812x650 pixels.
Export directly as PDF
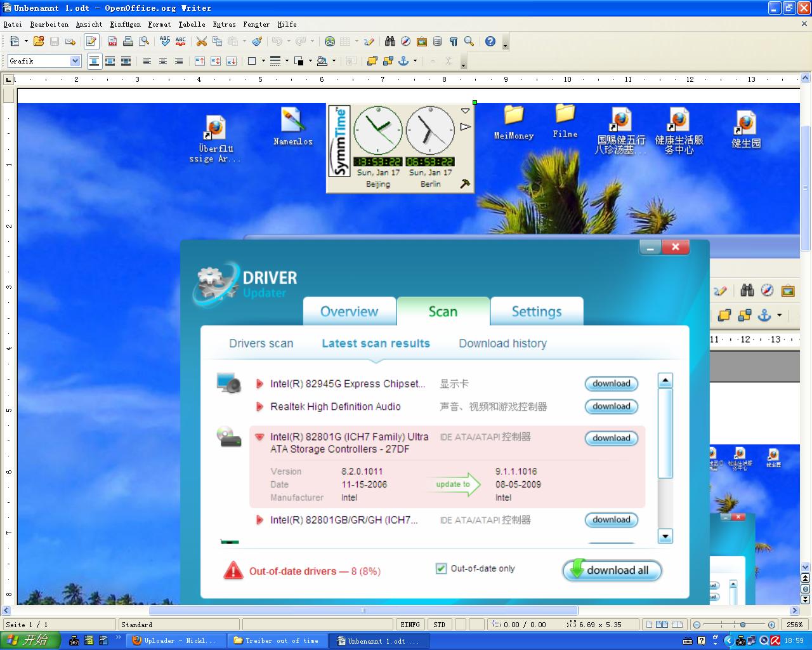pos(112,41)
